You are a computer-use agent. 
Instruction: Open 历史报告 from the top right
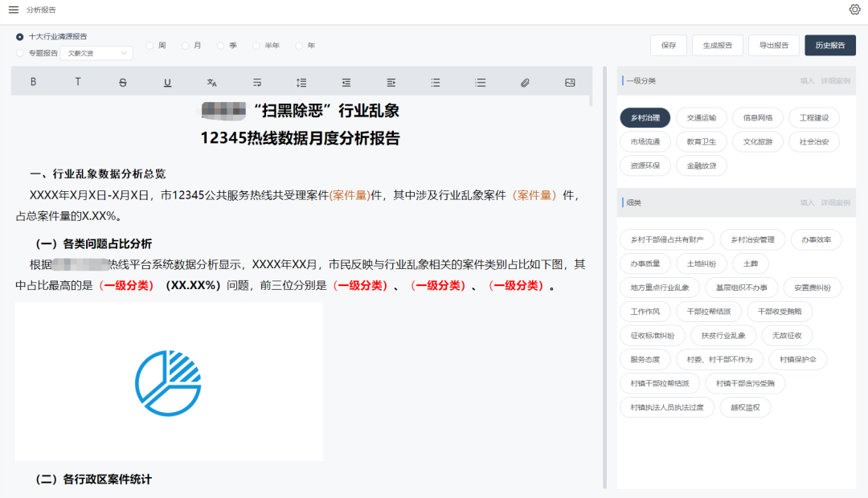pyautogui.click(x=829, y=46)
